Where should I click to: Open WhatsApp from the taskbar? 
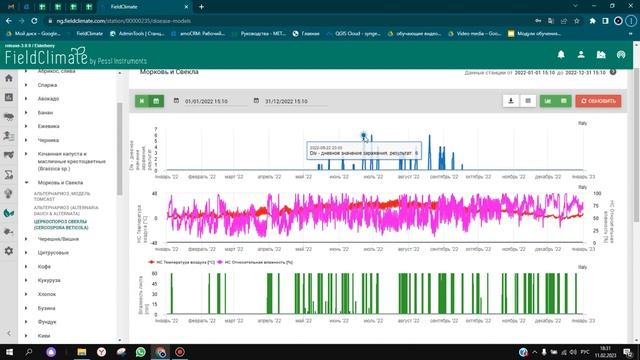tap(140, 352)
